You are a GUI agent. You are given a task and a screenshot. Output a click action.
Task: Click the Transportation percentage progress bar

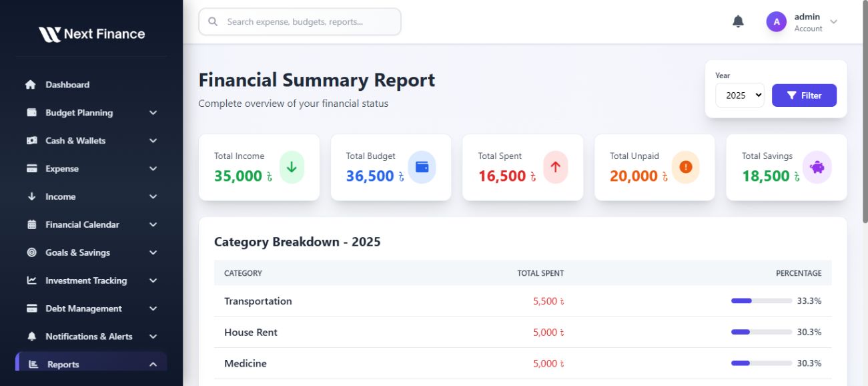761,301
